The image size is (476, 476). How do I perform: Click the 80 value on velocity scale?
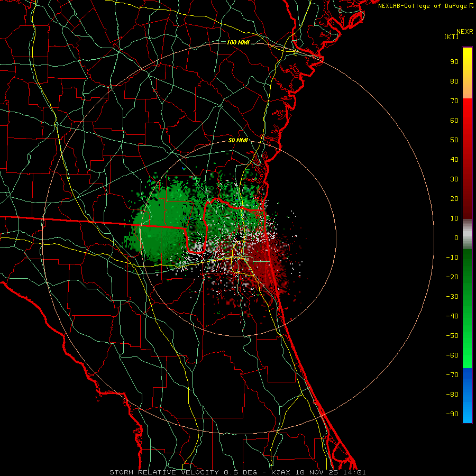(454, 81)
